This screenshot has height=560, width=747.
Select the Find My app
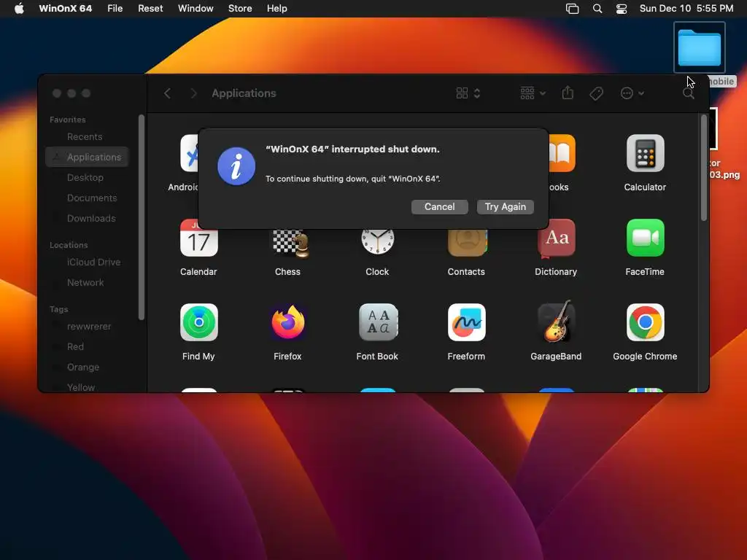point(198,322)
